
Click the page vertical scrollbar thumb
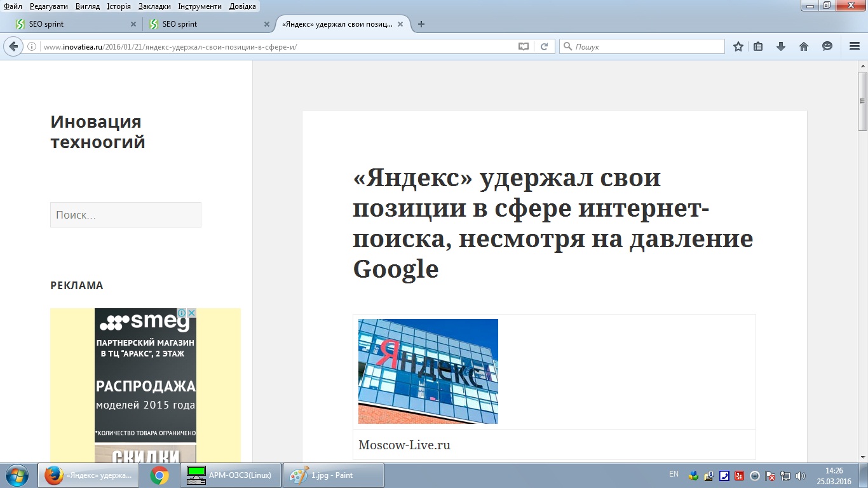coord(862,100)
